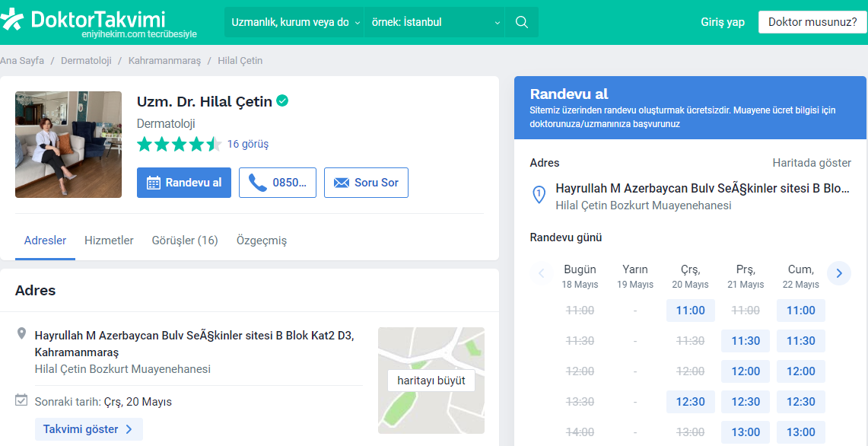Screen dimensions: 868x446
Task: Click Sonraki tarih: Çrş, 20 Mayıs text
Action: pyautogui.click(x=103, y=402)
